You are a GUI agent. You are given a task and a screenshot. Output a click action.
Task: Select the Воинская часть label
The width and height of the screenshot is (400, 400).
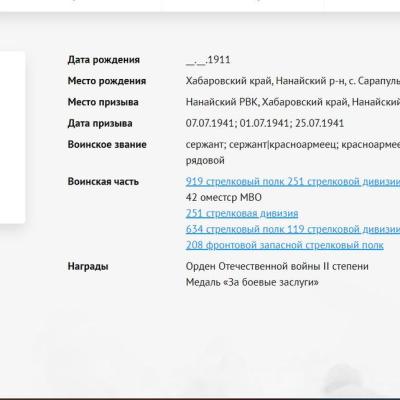coord(103,182)
